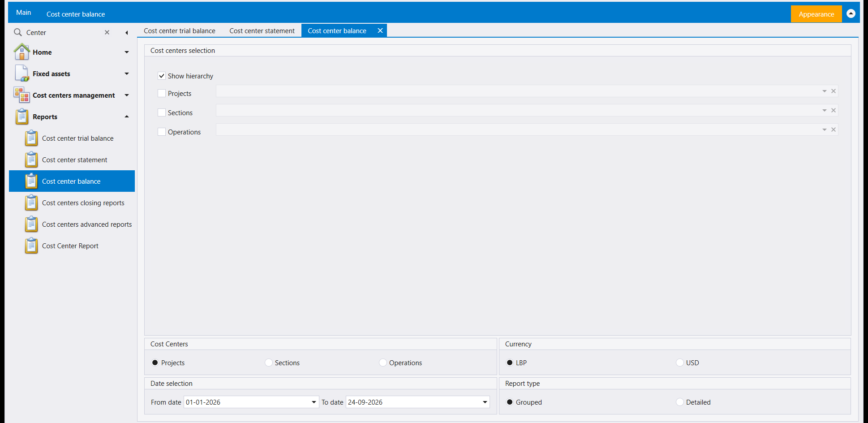The height and width of the screenshot is (423, 868).
Task: Uncheck the Show hierarchy checkbox
Action: tap(162, 76)
